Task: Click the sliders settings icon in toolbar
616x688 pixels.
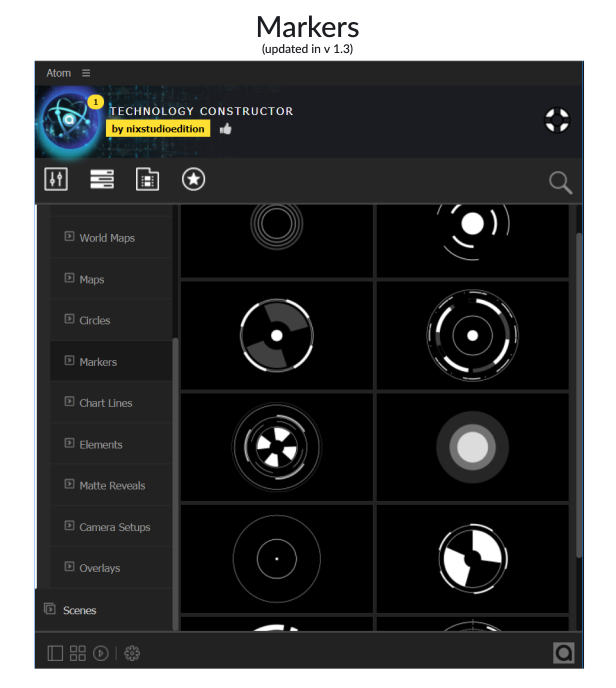Action: coord(57,180)
